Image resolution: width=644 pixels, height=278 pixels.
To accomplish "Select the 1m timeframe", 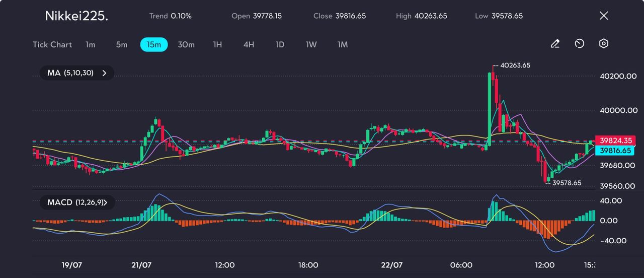I will (x=90, y=45).
